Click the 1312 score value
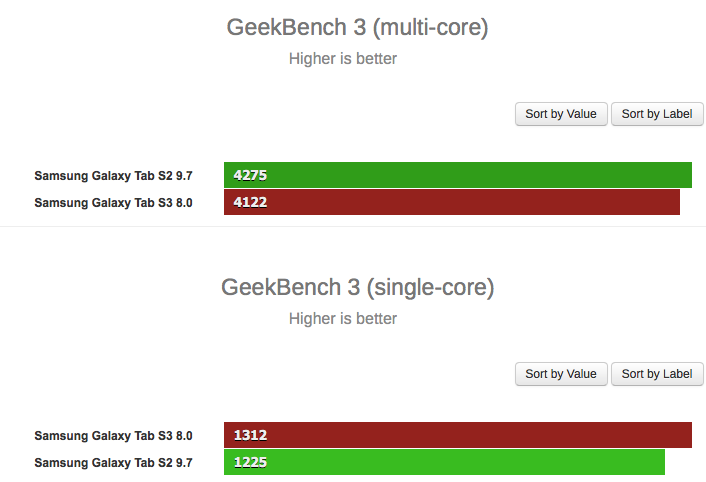This screenshot has width=706, height=482. click(250, 435)
